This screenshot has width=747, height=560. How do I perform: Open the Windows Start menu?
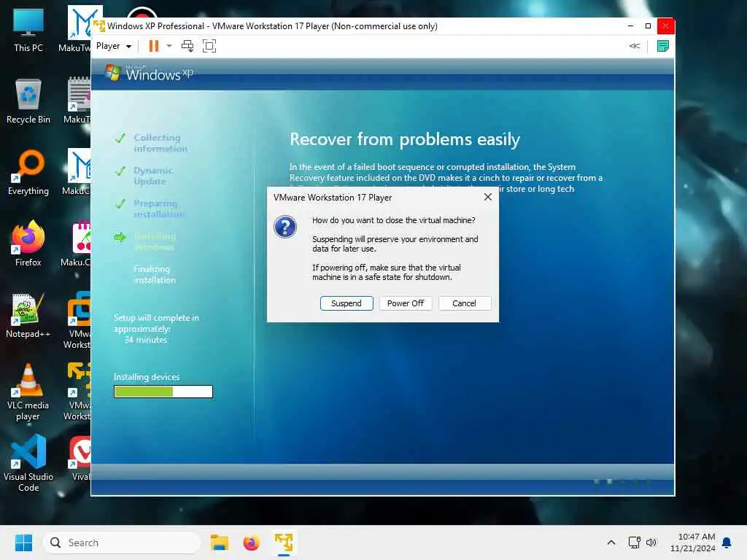[x=23, y=542]
